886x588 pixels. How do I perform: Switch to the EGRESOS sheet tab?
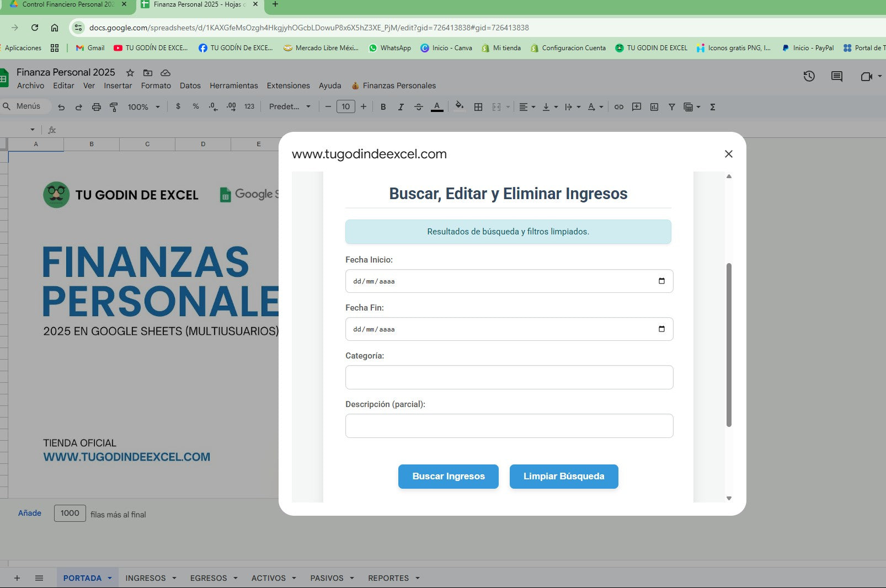click(x=209, y=578)
